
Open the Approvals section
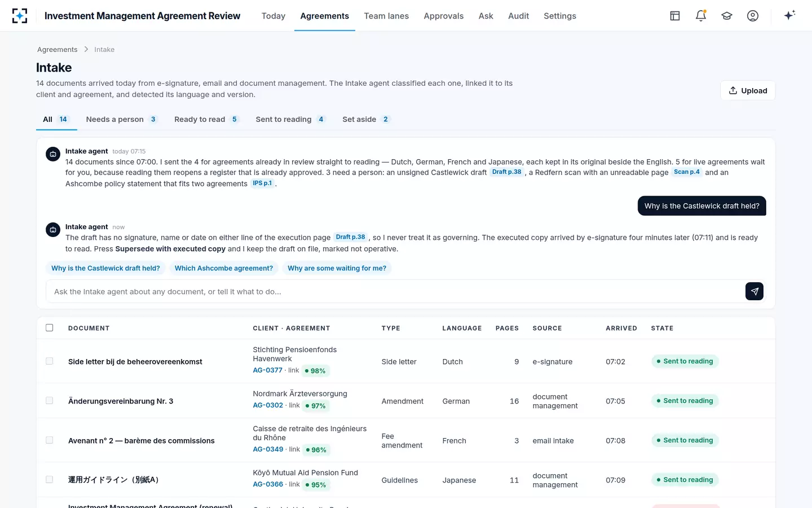tap(444, 16)
